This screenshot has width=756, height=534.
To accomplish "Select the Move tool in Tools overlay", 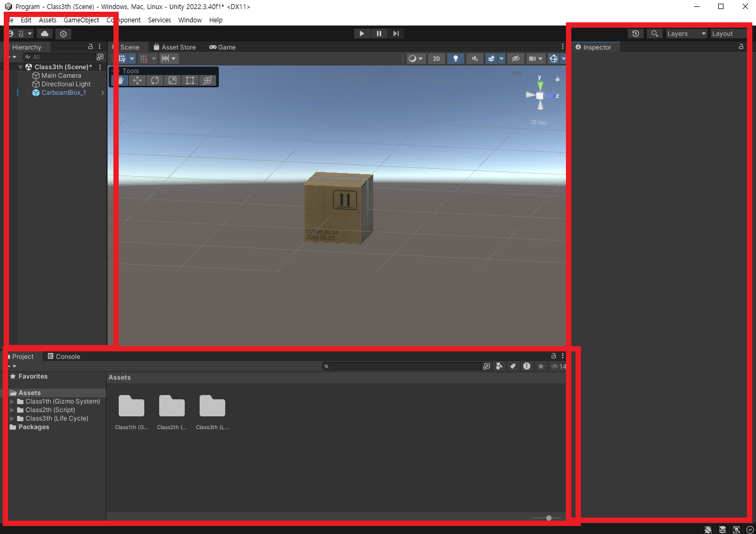I will [137, 80].
